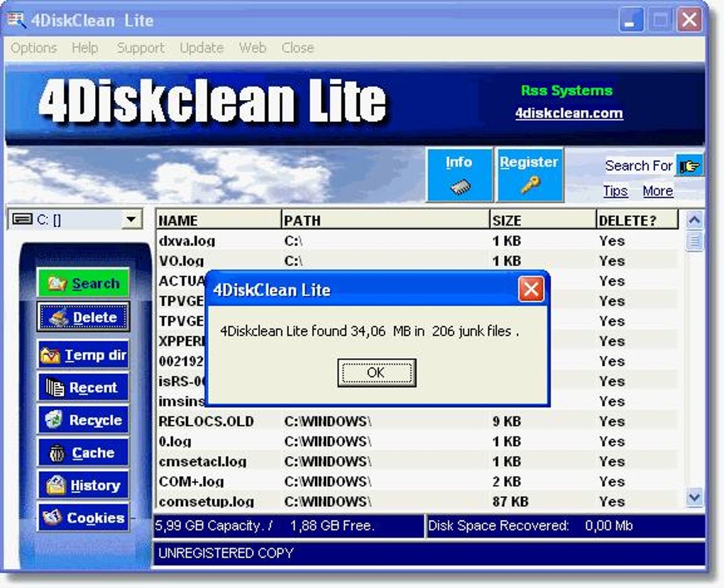The image size is (724, 588).
Task: Close the main 4DiskClean Lite window
Action: pyautogui.click(x=689, y=21)
